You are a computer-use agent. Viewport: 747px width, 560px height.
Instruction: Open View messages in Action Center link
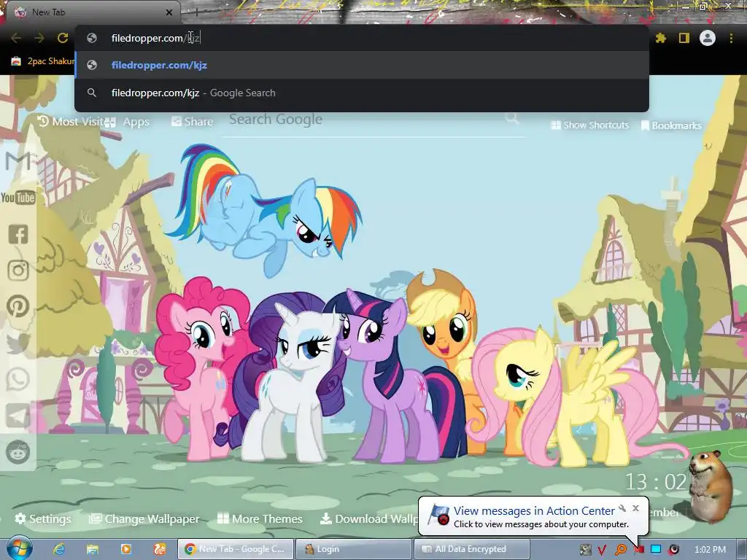tap(534, 510)
